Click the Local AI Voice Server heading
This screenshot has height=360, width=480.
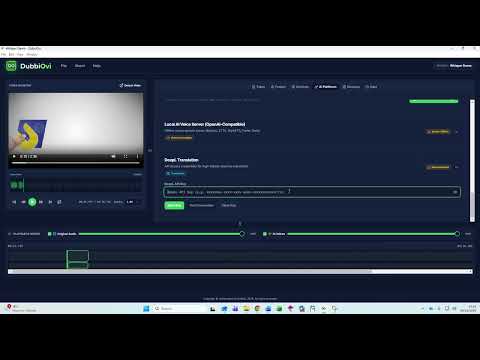coord(204,124)
